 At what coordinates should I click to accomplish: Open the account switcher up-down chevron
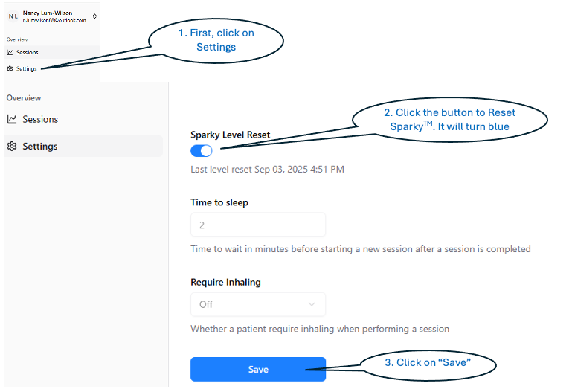tap(94, 16)
